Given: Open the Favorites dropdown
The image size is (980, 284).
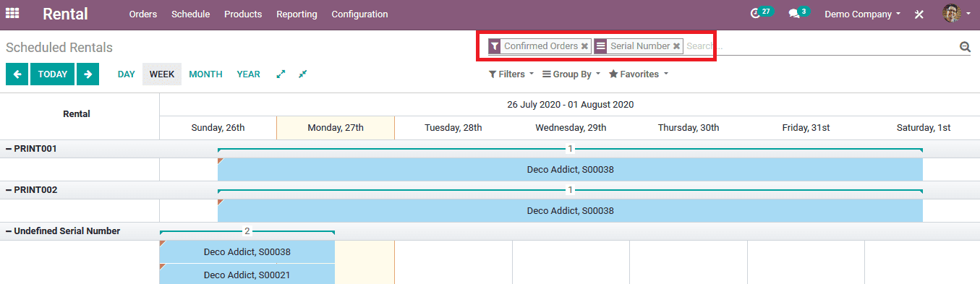Looking at the screenshot, I should pyautogui.click(x=639, y=74).
